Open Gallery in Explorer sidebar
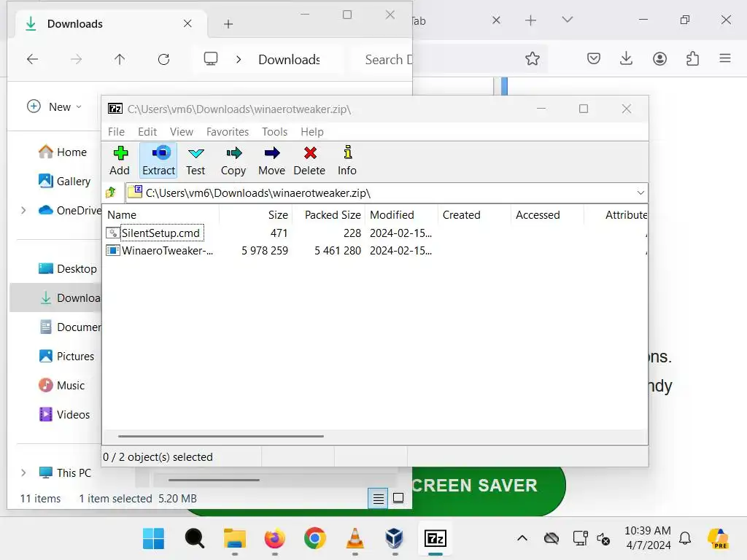This screenshot has width=747, height=560. (64, 181)
